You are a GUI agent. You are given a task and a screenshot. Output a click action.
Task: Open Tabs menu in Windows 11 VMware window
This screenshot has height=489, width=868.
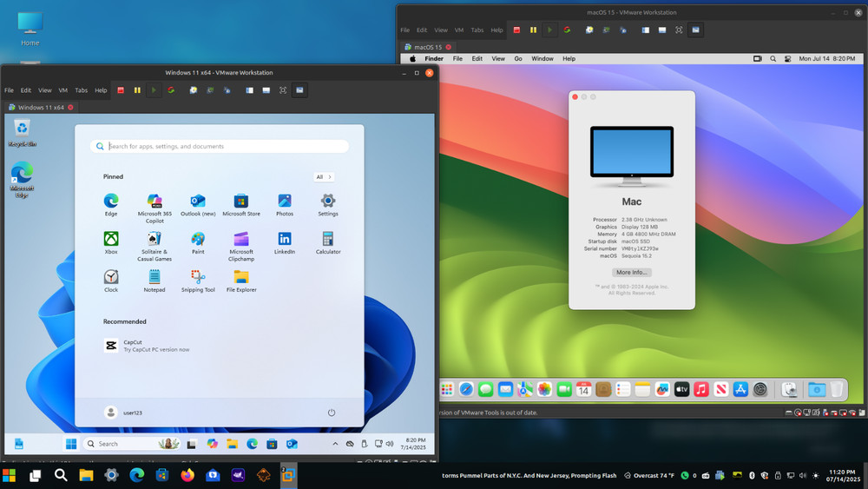point(82,90)
